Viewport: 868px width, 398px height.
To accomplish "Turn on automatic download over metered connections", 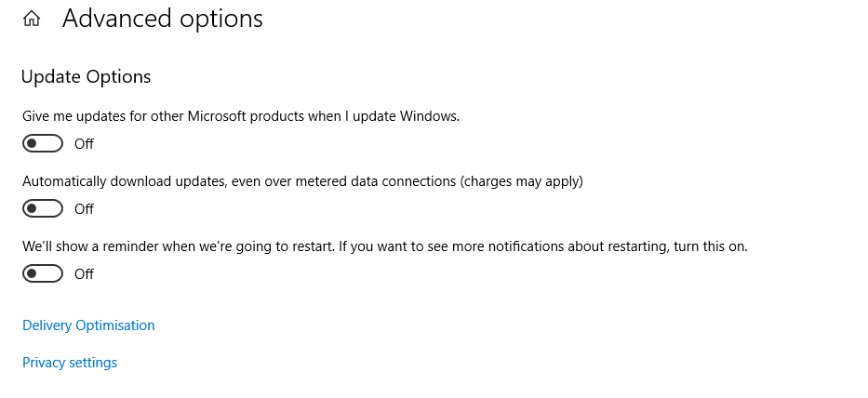I will coord(43,208).
